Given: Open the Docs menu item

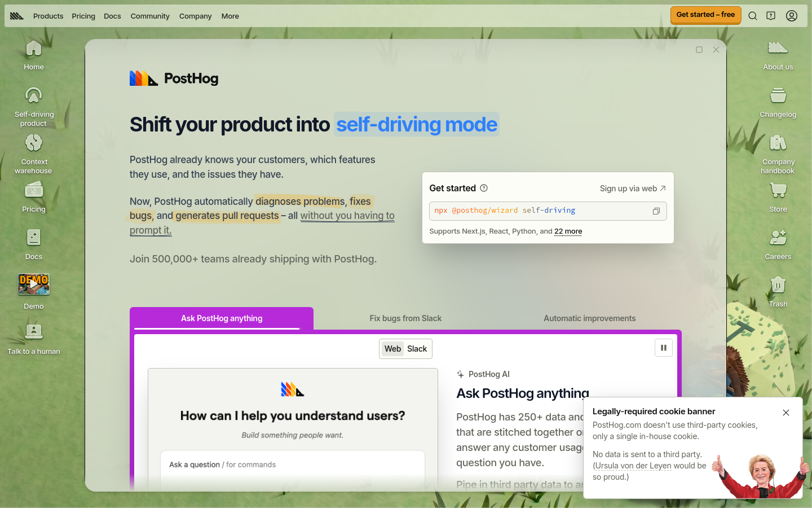Looking at the screenshot, I should point(112,16).
